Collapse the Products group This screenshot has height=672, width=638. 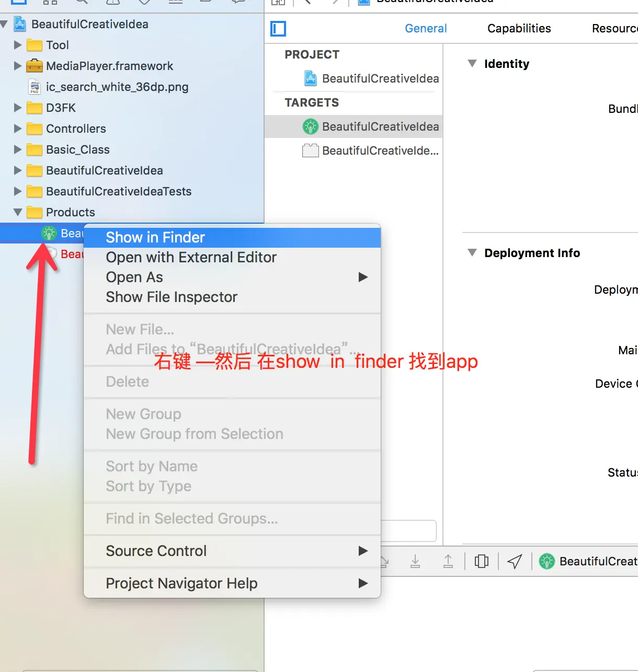coord(18,212)
